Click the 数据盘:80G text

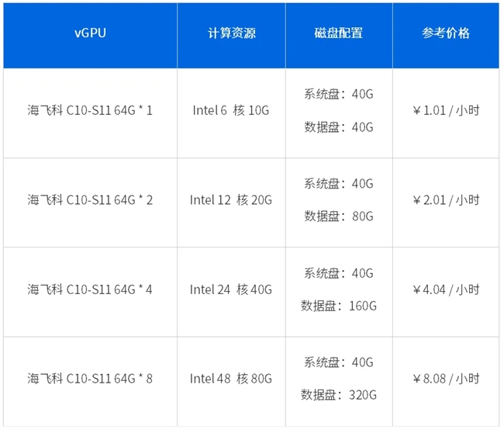339,216
